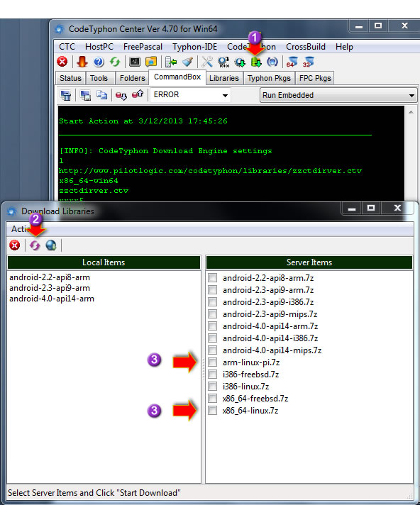Check the i386-linux.7z checkbox

click(x=213, y=386)
